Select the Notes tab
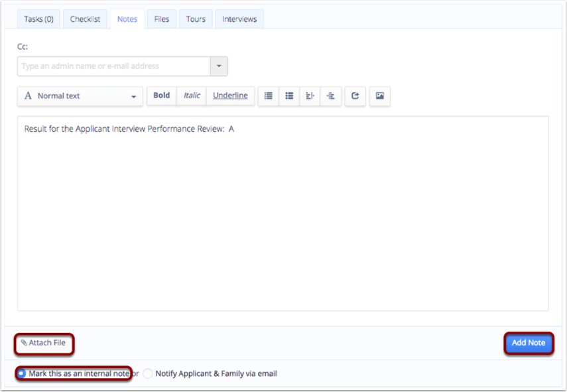567x392 pixels. click(127, 19)
